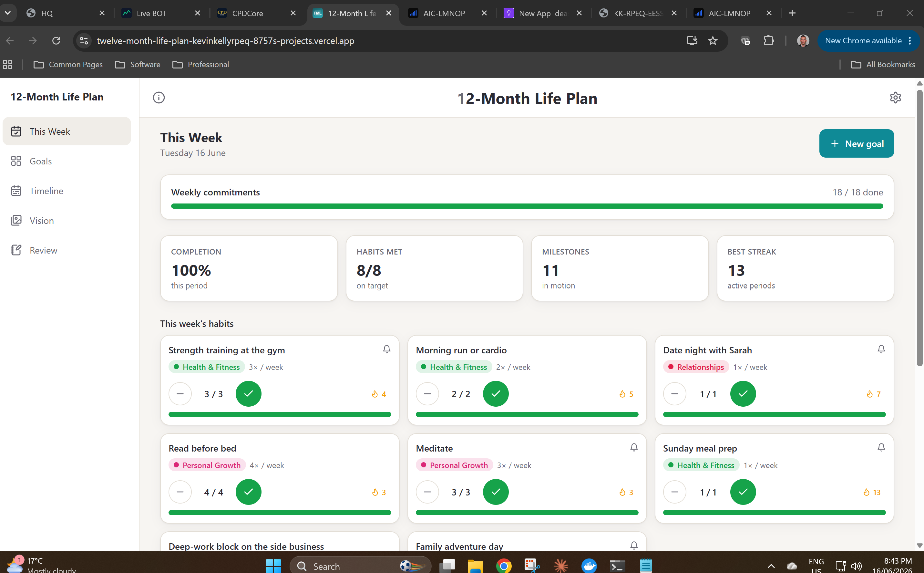Open the Windows Start menu

[x=273, y=566]
